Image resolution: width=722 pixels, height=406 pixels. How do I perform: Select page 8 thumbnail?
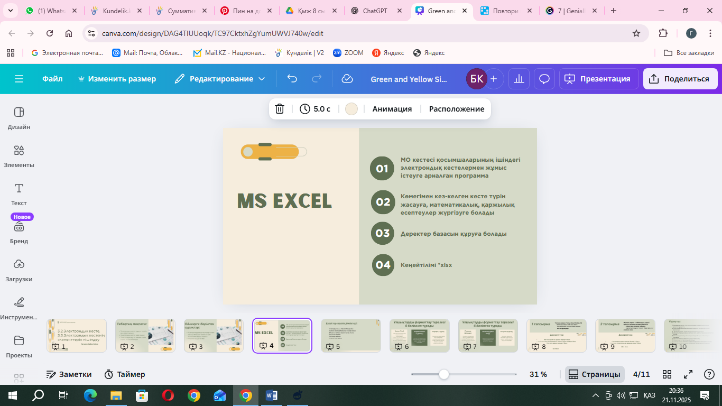point(557,336)
